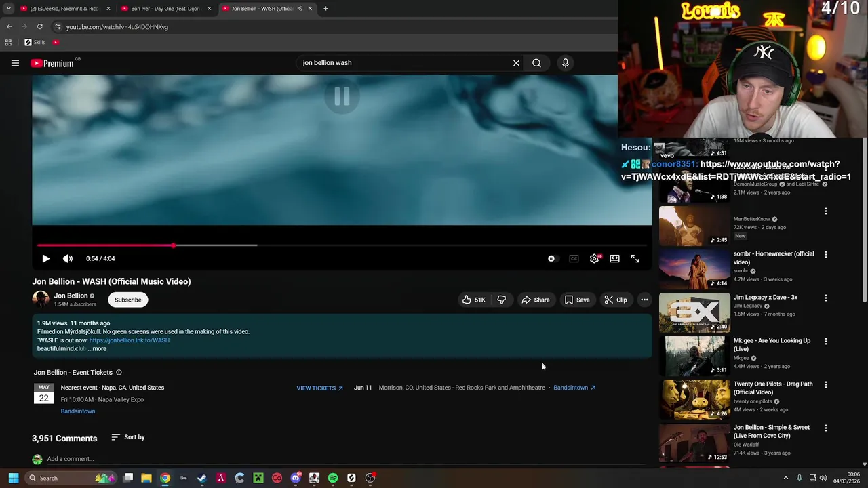Open the ManBetterKnow 2:45 video thumbnail
Screen dimensions: 868x488
pyautogui.click(x=694, y=226)
